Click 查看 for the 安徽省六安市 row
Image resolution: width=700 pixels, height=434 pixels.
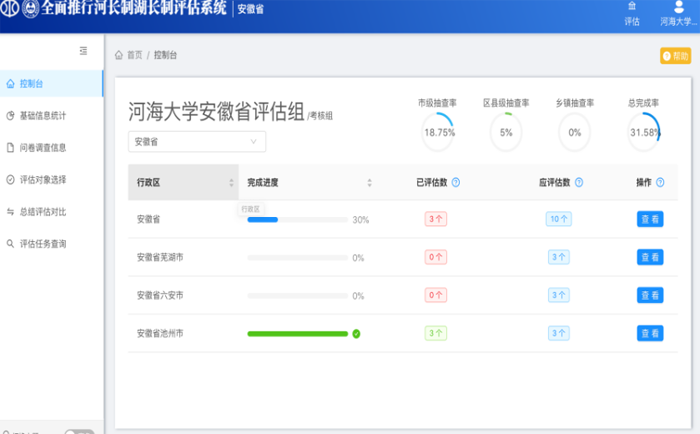pyautogui.click(x=649, y=295)
